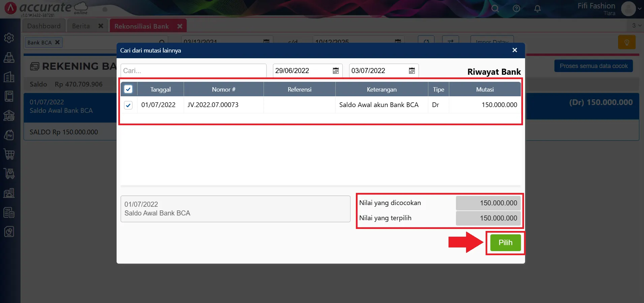Click the green Pilih button

(505, 243)
